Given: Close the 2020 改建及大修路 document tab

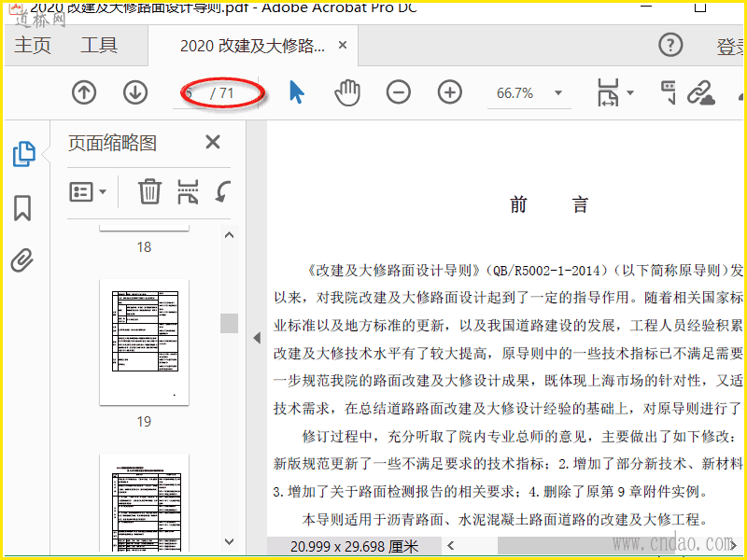Looking at the screenshot, I should [x=343, y=45].
